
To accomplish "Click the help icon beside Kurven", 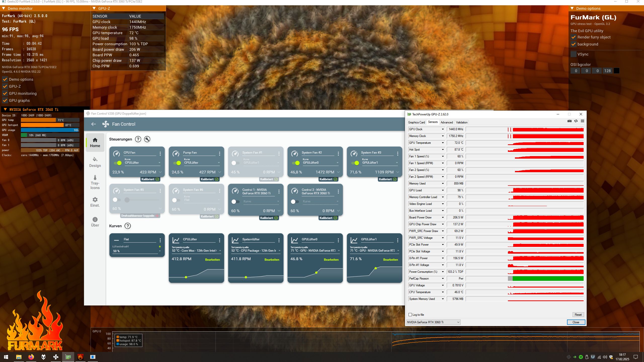I will (x=128, y=226).
